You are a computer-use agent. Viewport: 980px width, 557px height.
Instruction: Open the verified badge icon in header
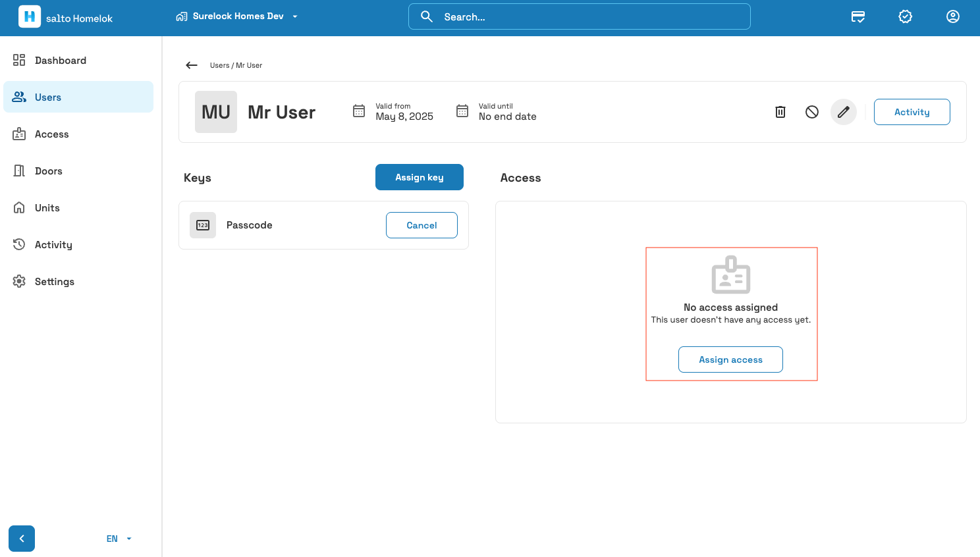(x=906, y=16)
